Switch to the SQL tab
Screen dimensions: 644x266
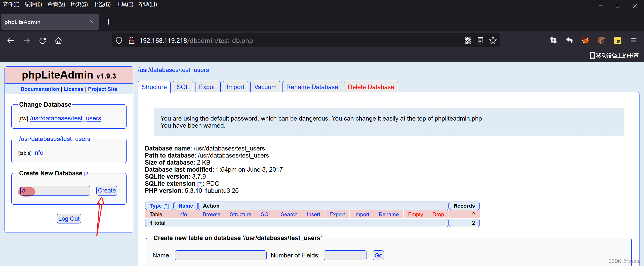pos(183,87)
